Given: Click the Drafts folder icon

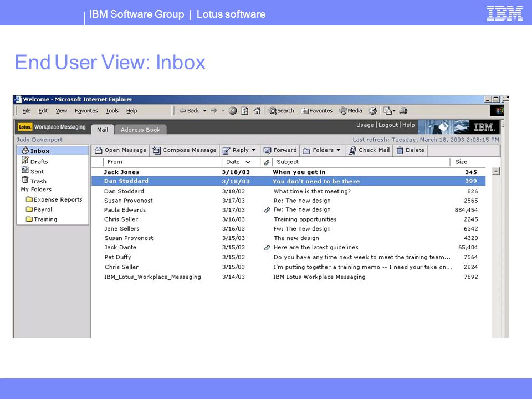Looking at the screenshot, I should tap(25, 160).
